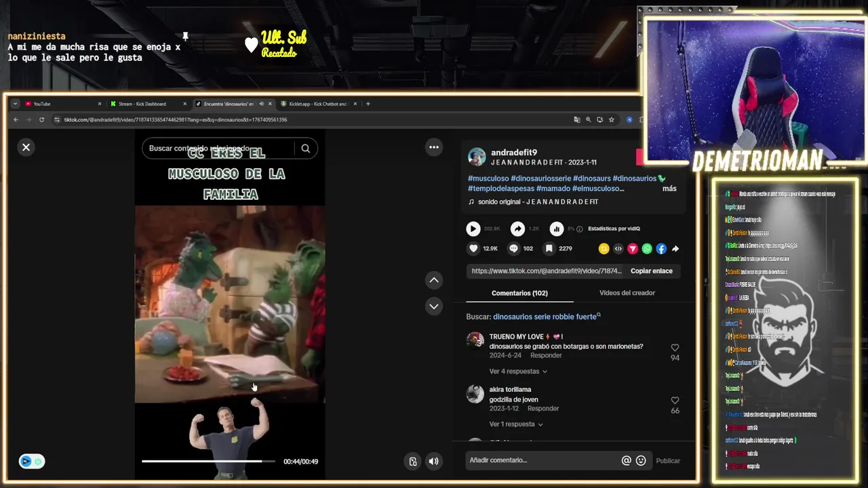Select the Comentarios (102) tab
This screenshot has height=488, width=868.
(519, 293)
